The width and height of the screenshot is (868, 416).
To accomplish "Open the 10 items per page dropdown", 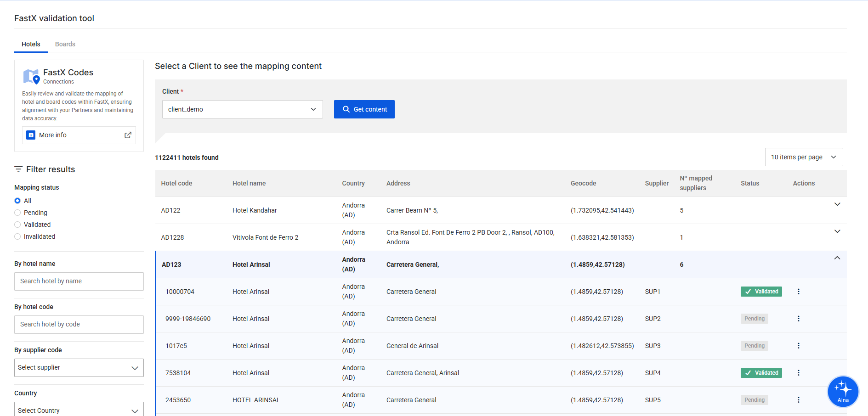I will pyautogui.click(x=803, y=157).
